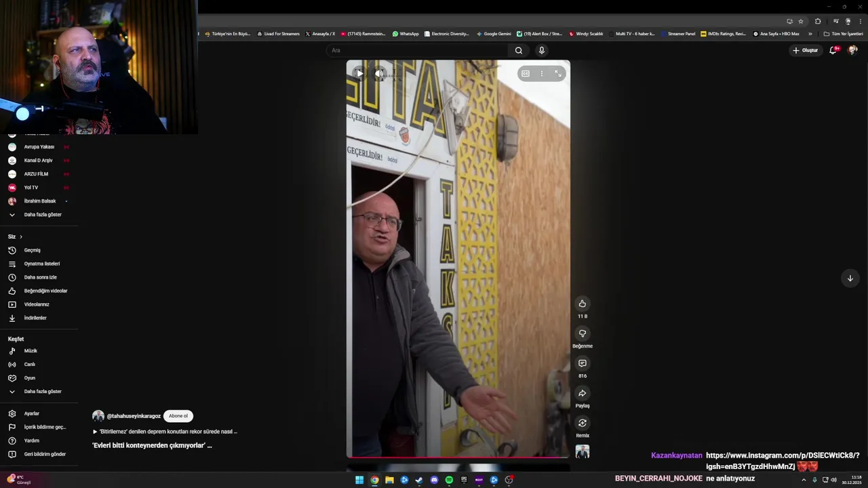Click the red video progress bar
This screenshot has width=868, height=488.
[x=458, y=457]
